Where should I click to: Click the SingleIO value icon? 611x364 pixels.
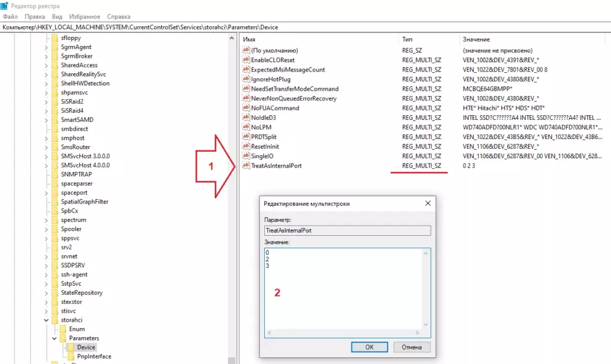click(x=245, y=156)
